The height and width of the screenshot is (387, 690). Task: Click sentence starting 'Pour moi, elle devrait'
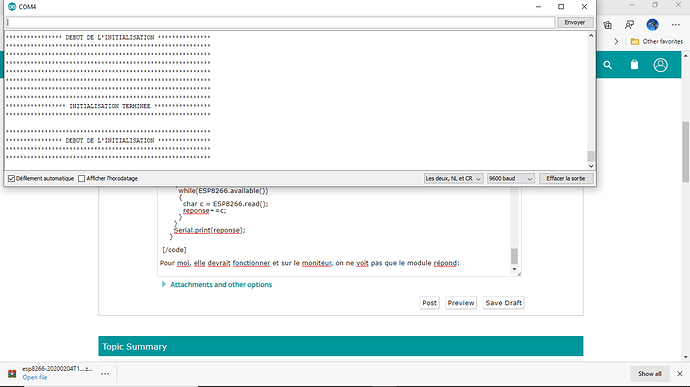[x=309, y=263]
